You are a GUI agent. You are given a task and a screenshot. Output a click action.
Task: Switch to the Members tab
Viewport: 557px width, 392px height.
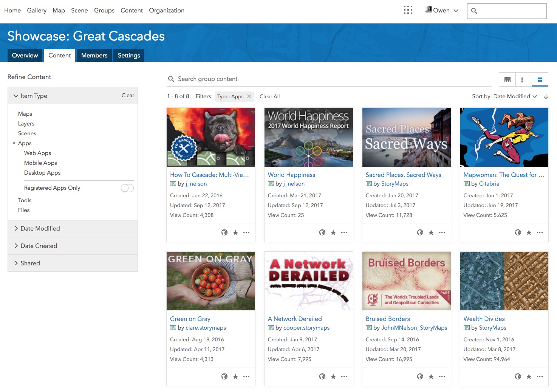94,56
